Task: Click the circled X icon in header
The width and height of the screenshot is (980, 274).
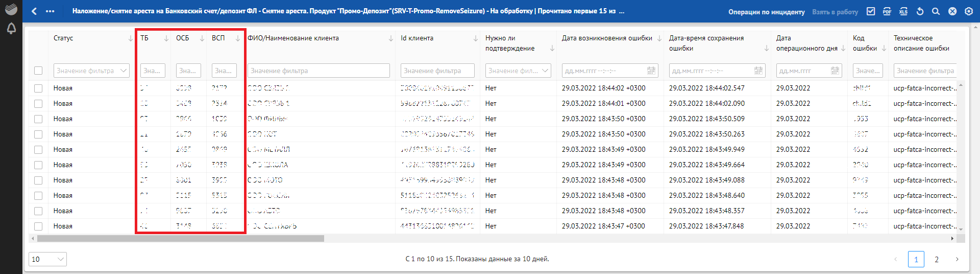Action: [x=952, y=11]
